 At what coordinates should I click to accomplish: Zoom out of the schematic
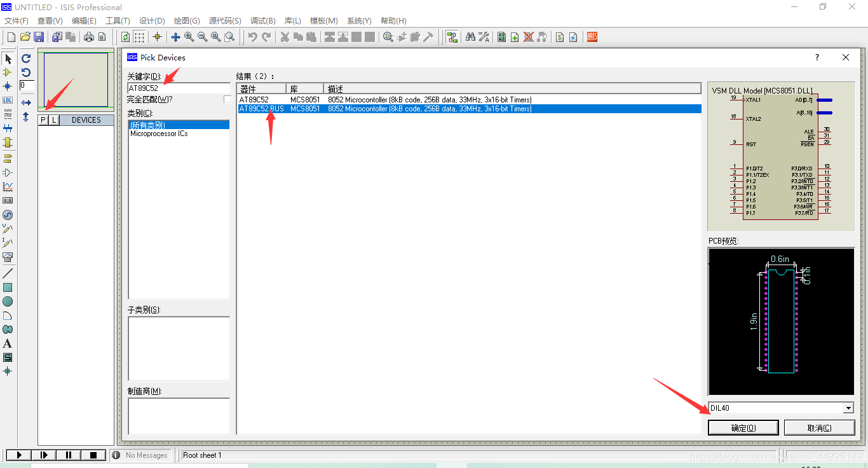(x=202, y=37)
